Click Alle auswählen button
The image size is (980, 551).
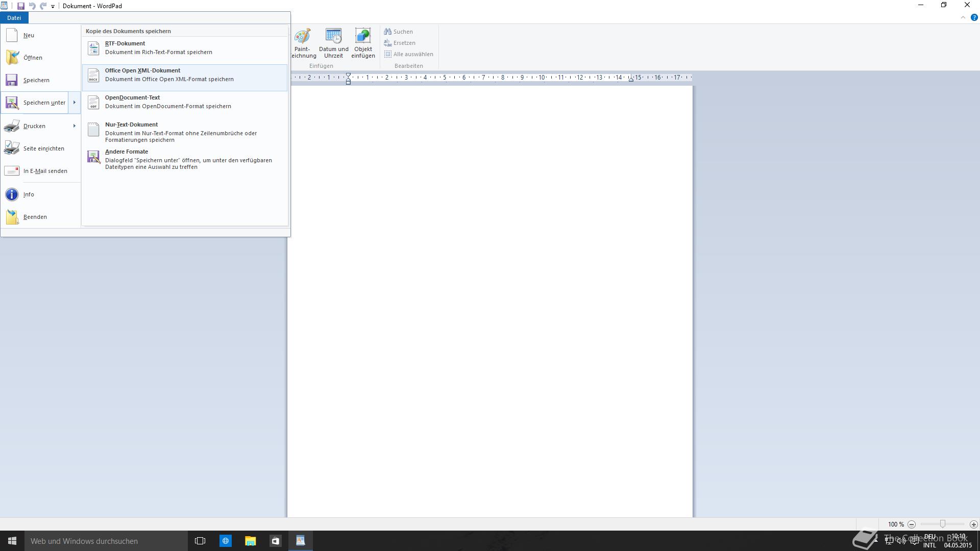[x=408, y=54]
